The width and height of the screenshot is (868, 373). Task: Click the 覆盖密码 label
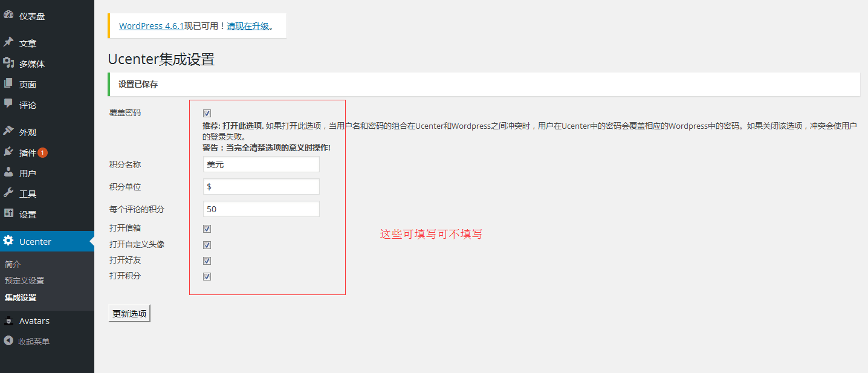[125, 112]
